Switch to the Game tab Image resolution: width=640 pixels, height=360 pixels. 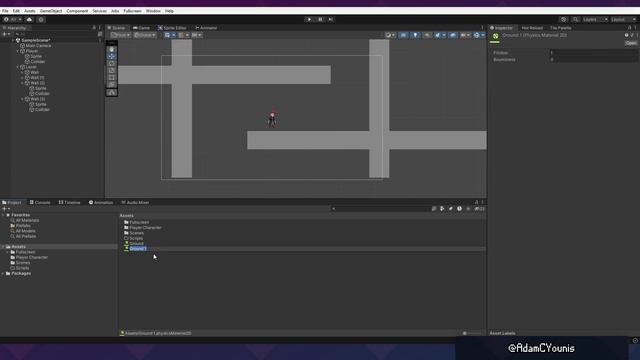tap(141, 28)
